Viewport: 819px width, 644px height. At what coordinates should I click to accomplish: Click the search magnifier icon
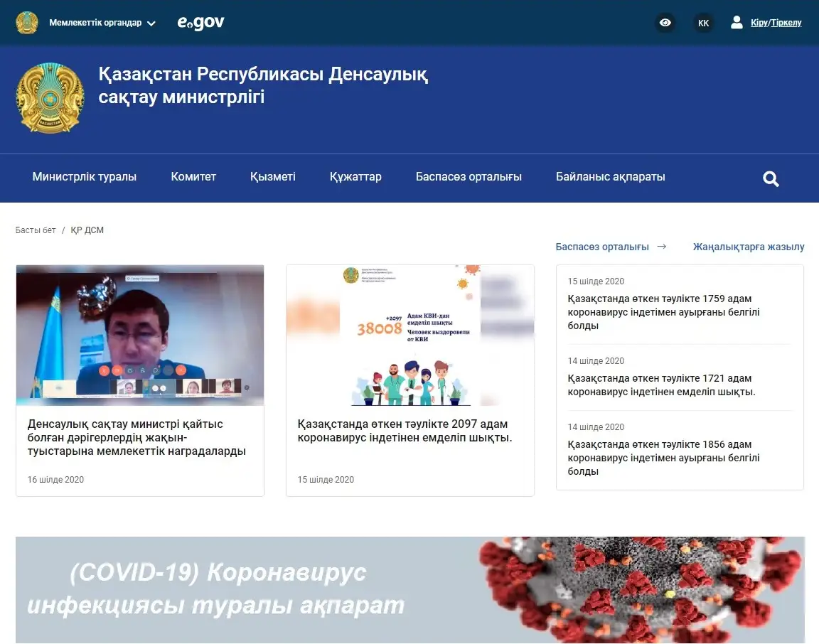coord(771,178)
